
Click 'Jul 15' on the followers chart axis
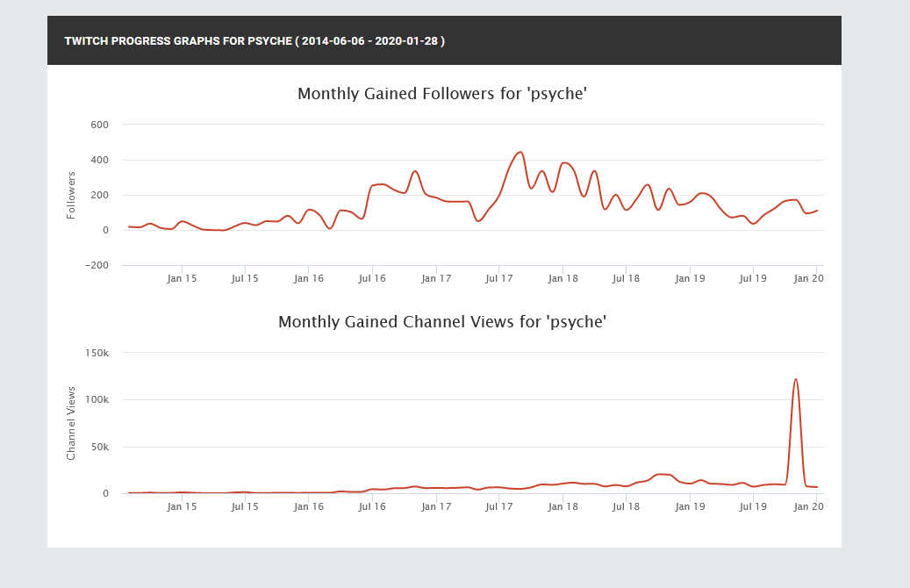pos(245,278)
